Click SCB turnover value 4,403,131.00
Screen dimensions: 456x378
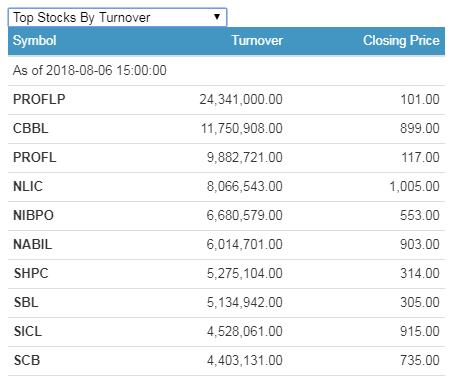[x=245, y=360]
